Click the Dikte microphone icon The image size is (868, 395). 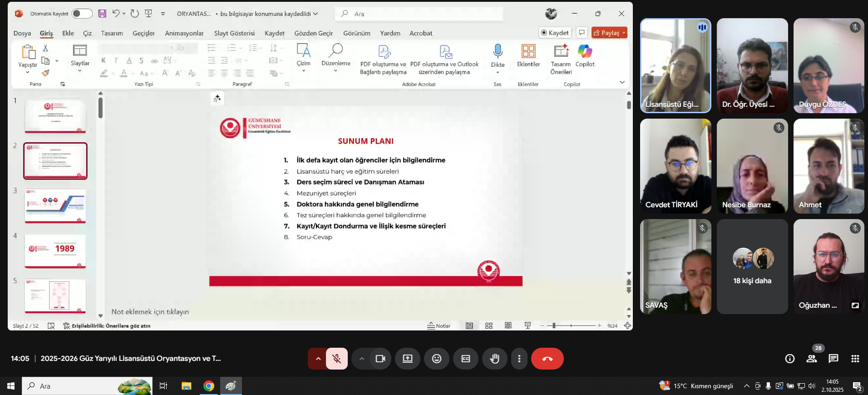click(498, 51)
